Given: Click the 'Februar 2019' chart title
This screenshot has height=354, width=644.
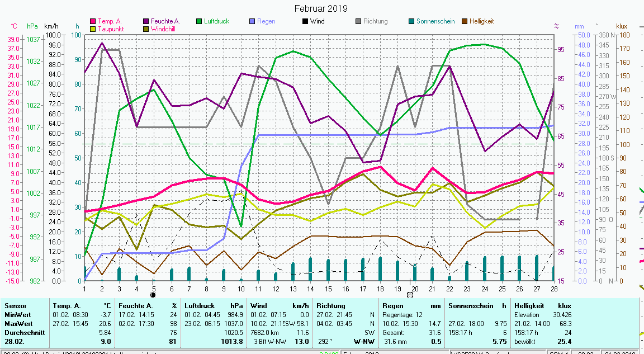Looking at the screenshot, I should click(321, 8).
